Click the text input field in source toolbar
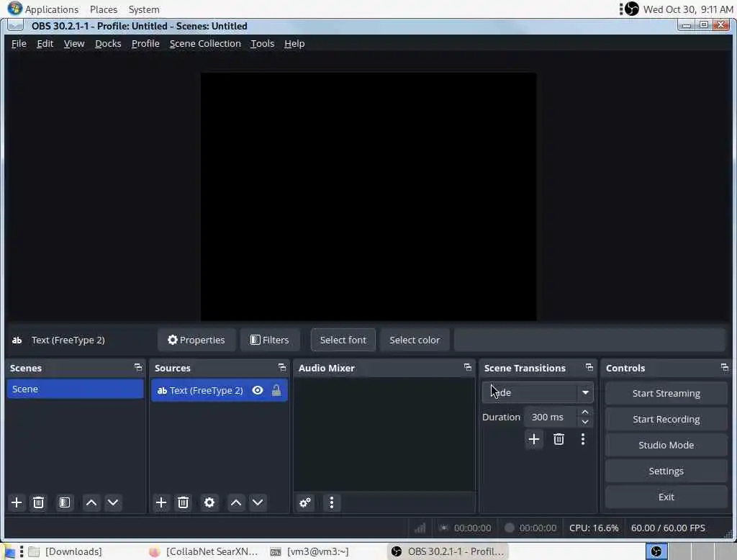The width and height of the screenshot is (737, 560). [590, 340]
